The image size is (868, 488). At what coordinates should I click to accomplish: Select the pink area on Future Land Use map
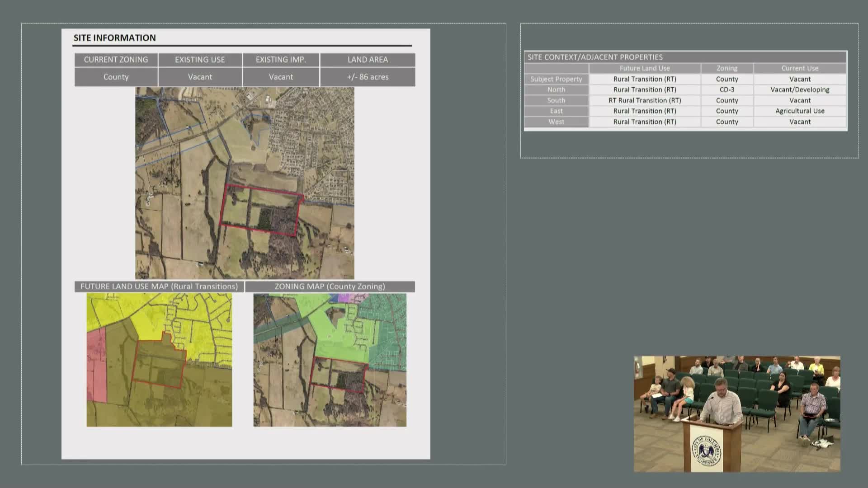click(x=96, y=365)
